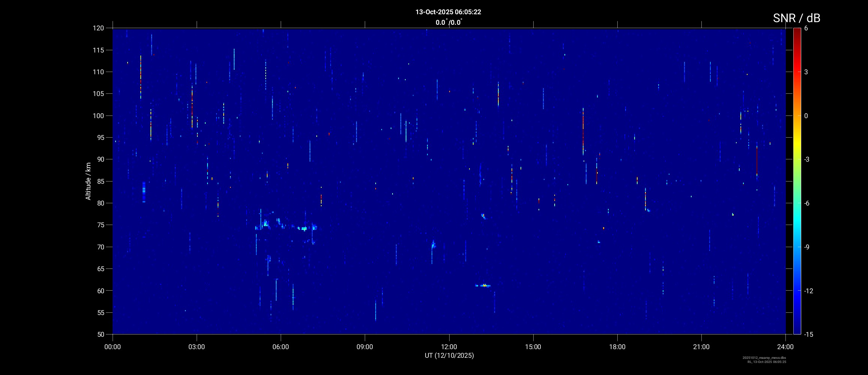The height and width of the screenshot is (375, 868).
Task: Click the 0.0°/0.0° beam direction label
Action: coord(448,22)
